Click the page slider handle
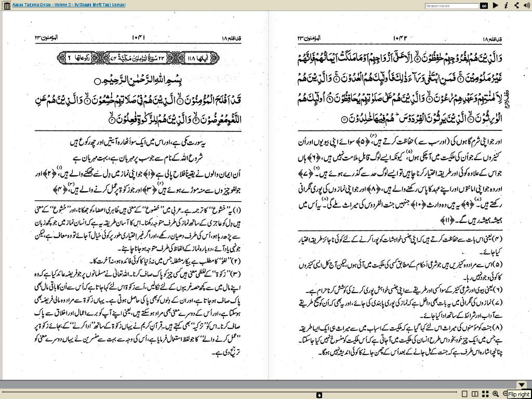This screenshot has height=399, width=532. (319, 395)
